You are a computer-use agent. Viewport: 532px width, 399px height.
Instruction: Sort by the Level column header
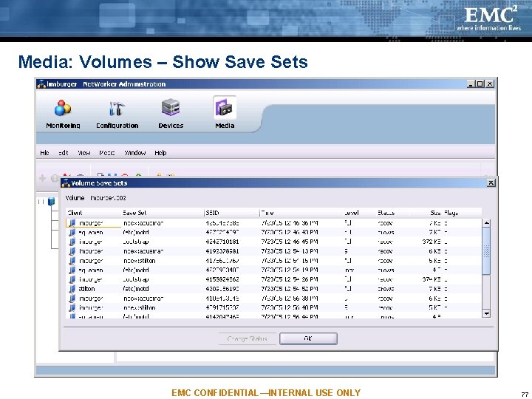tap(359, 213)
